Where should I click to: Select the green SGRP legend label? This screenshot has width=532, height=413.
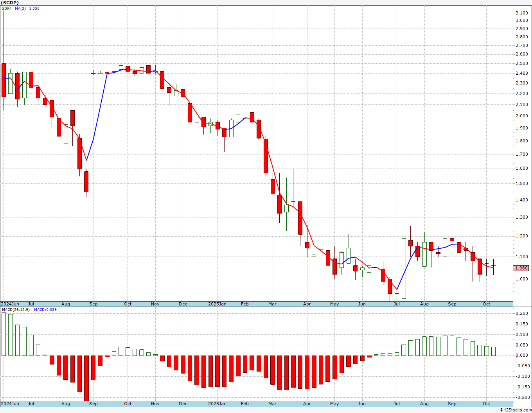[7, 9]
